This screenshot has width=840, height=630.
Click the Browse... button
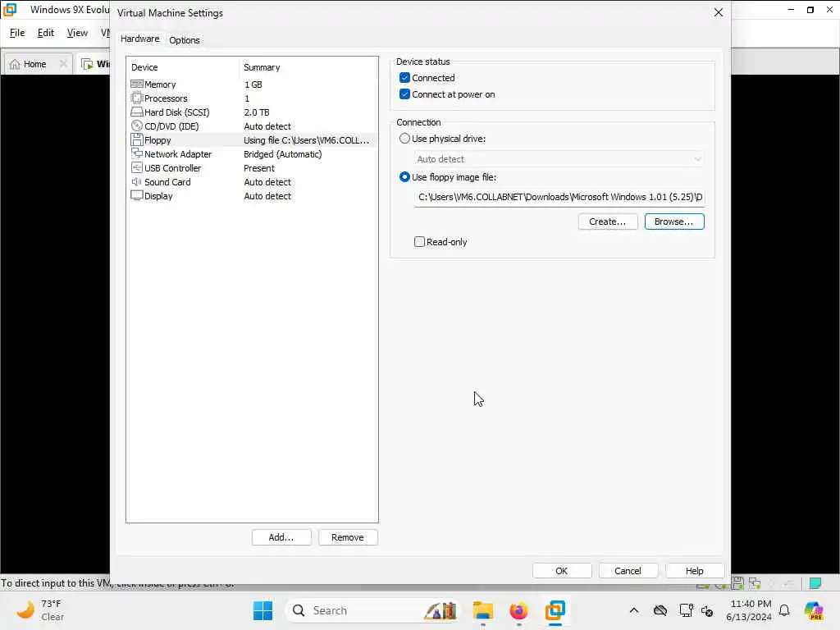tap(674, 221)
